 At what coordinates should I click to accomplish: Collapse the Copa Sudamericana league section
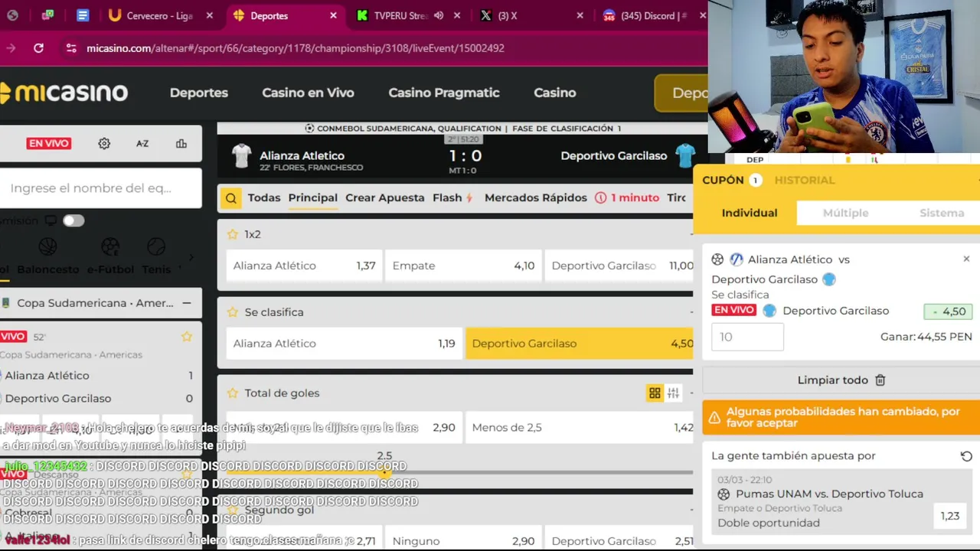pos(187,303)
